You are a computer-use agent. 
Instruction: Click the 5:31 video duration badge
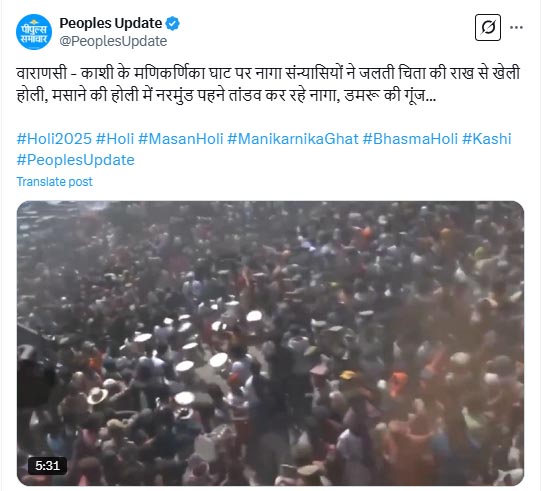tap(48, 466)
